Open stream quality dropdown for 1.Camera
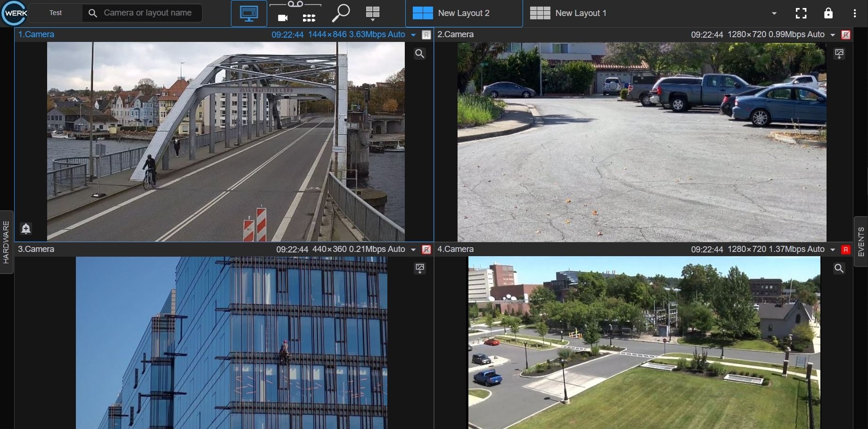This screenshot has width=868, height=429. (x=413, y=35)
